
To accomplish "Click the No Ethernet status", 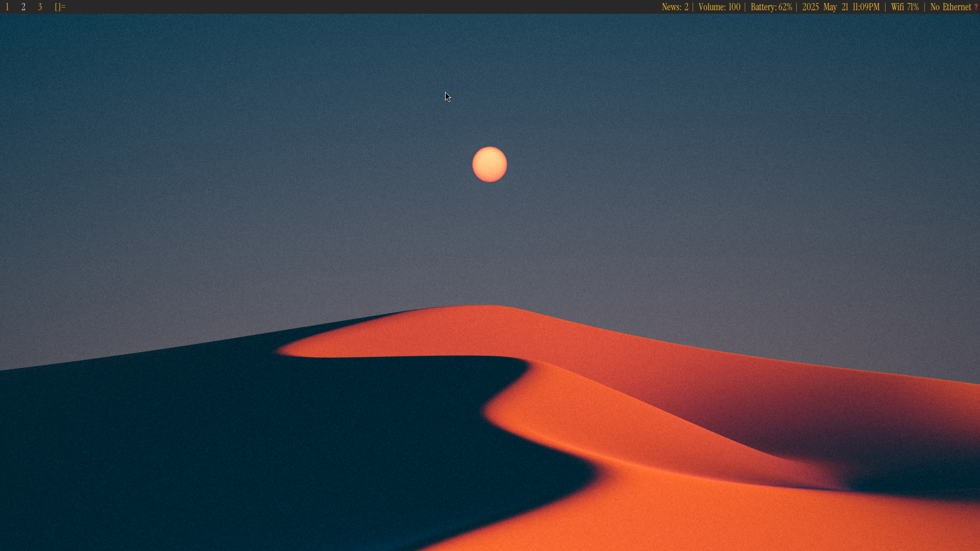I will pos(950,7).
